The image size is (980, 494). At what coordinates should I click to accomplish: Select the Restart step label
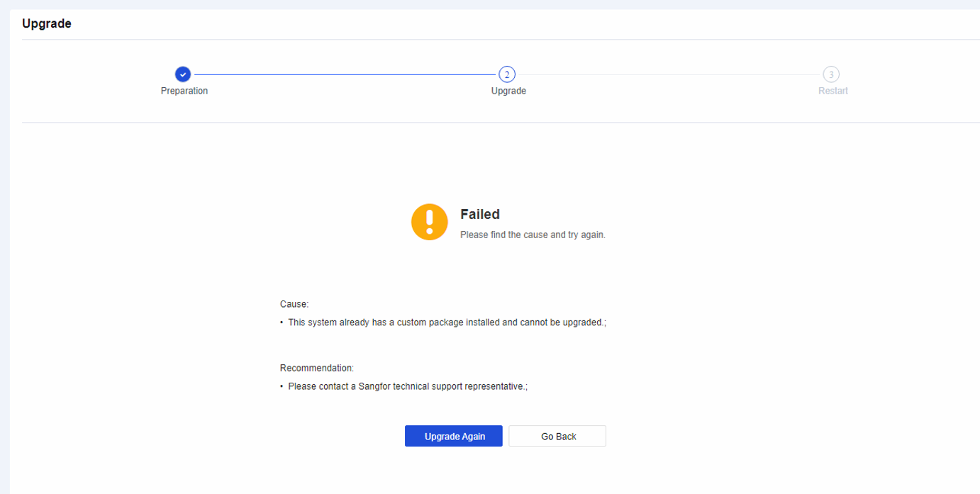(x=833, y=91)
